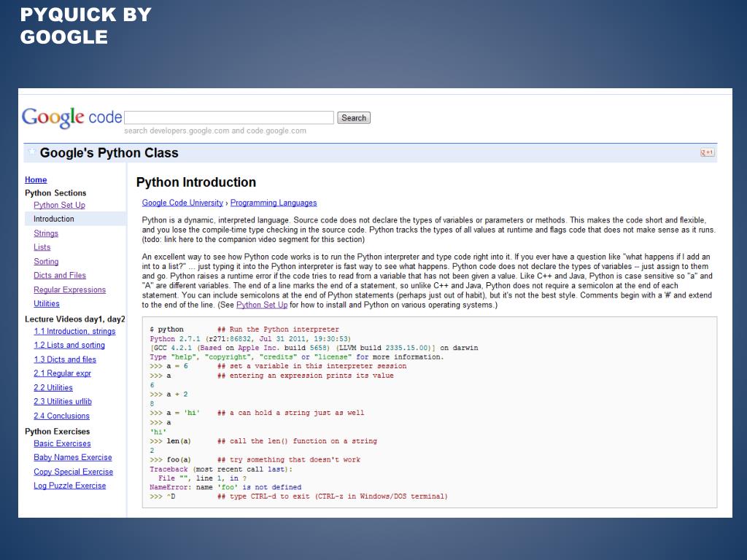Click the code line '>>> a + 2'

coord(169,394)
